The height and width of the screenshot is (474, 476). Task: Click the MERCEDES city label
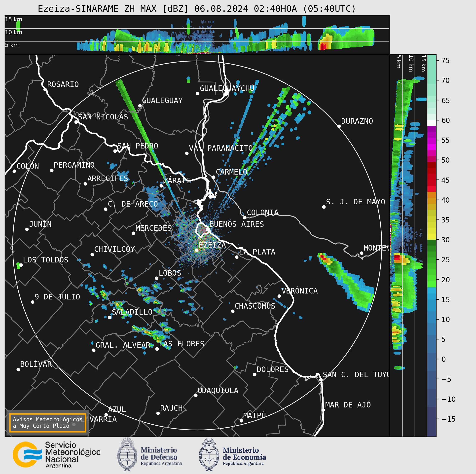153,228
